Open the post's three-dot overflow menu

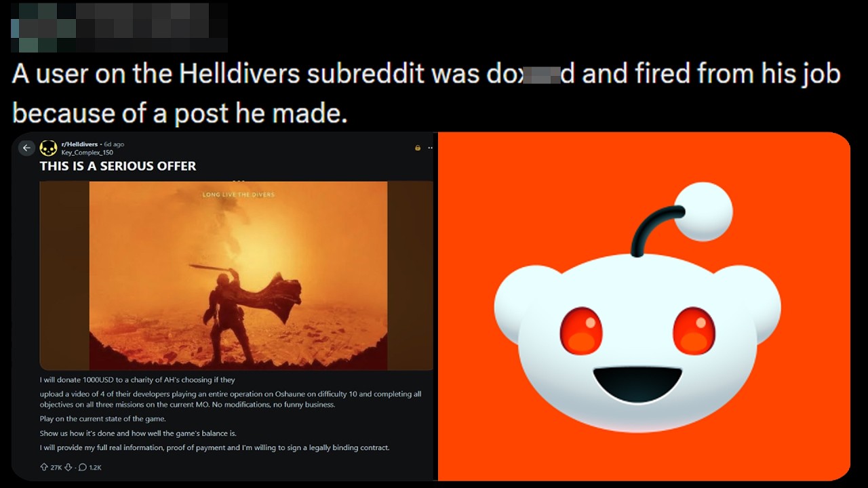tap(430, 148)
